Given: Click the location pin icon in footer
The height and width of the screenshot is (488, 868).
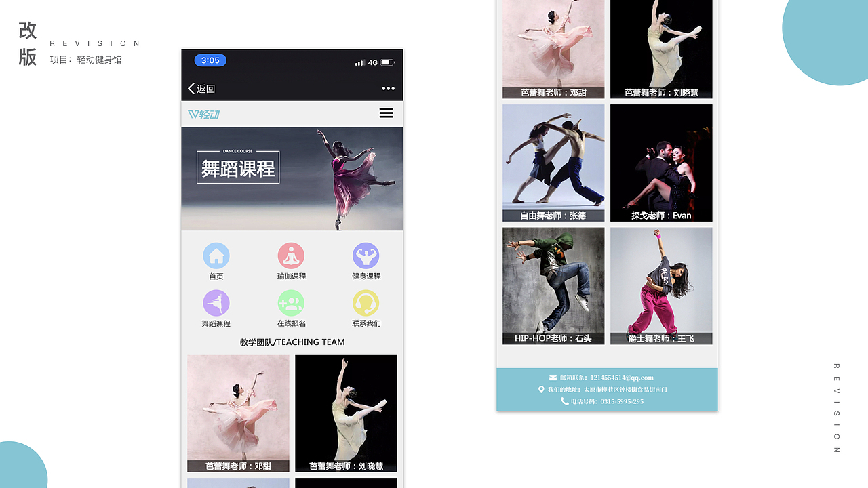Looking at the screenshot, I should tap(541, 390).
